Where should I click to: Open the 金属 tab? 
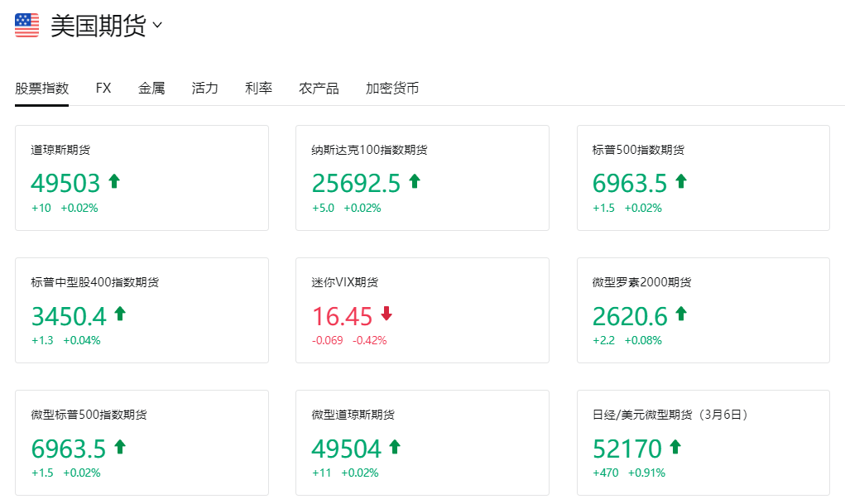point(151,88)
